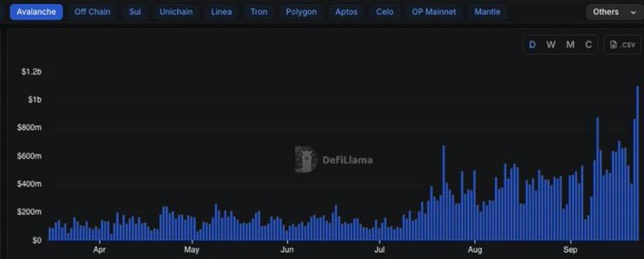Select the Polygon tab
Image resolution: width=644 pixels, height=259 pixels.
(x=302, y=12)
